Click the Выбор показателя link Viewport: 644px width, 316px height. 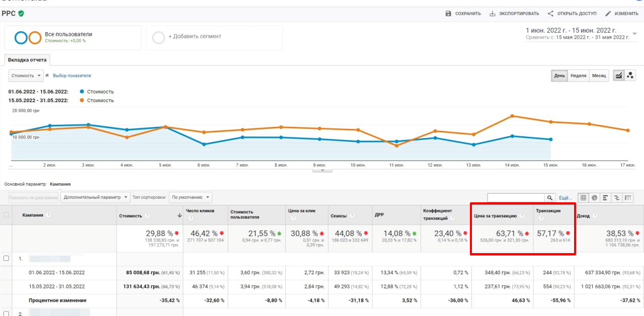(x=72, y=75)
